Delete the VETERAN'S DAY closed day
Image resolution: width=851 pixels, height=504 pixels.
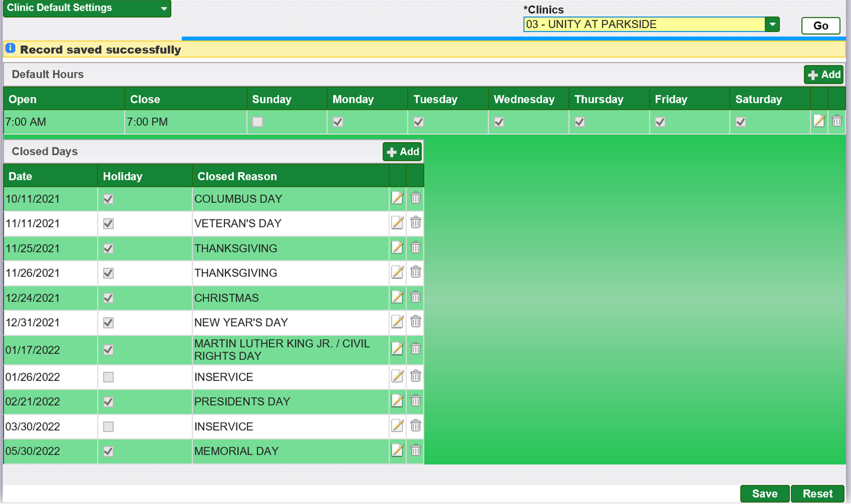[x=416, y=223]
